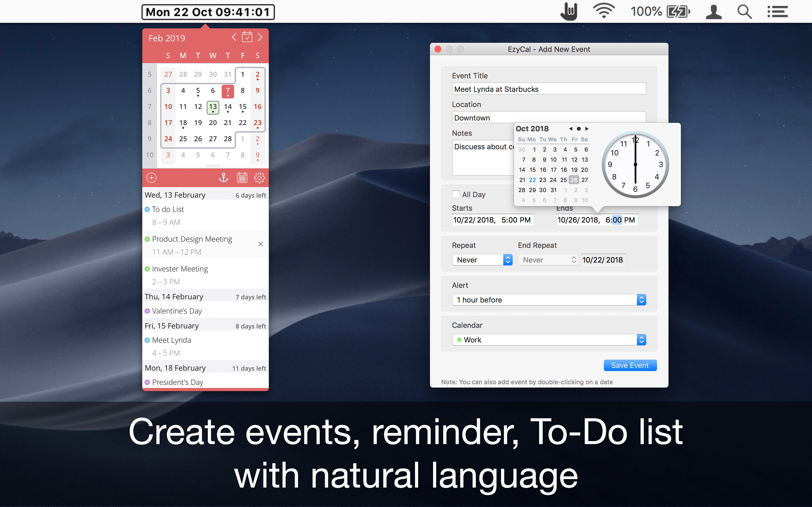
Task: Expand the Alert dropdown showing 1 hour before
Action: pos(549,300)
